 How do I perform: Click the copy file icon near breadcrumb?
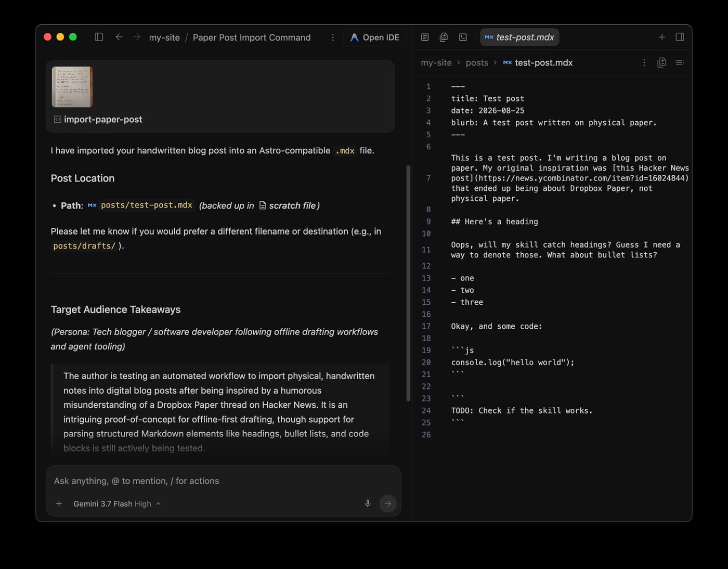point(662,62)
